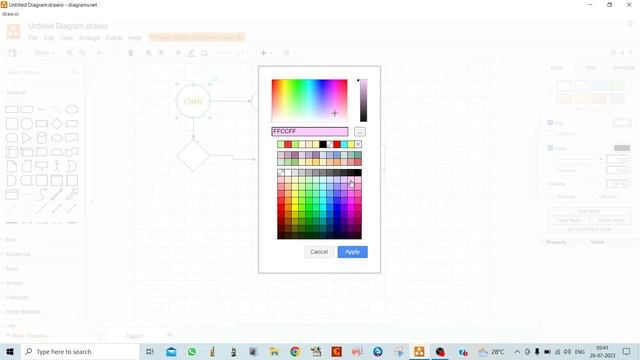Switch to the Arrange tab in format panel

coord(624,68)
